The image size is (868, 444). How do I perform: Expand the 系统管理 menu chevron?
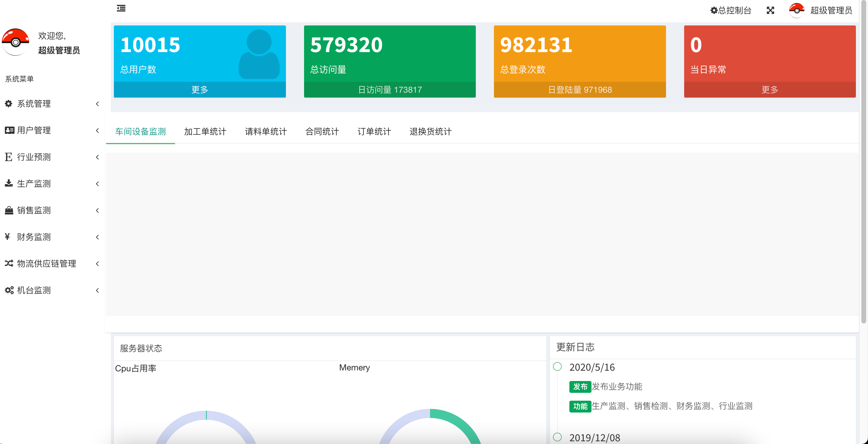(x=98, y=104)
